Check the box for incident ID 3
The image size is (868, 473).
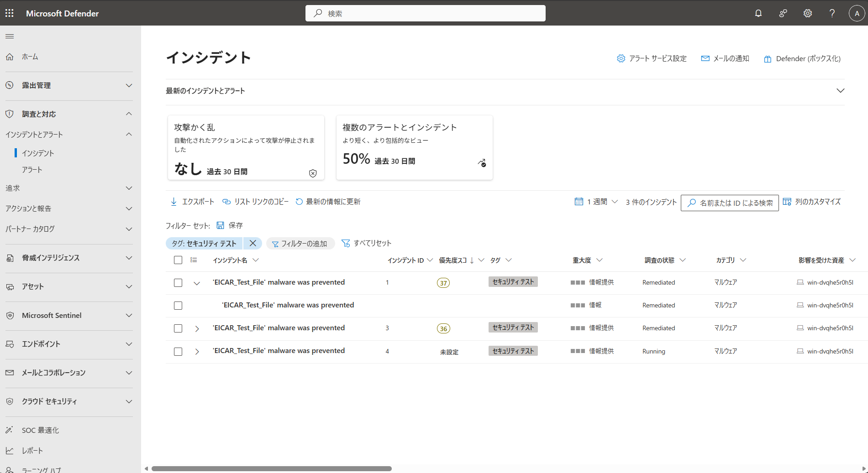click(178, 328)
